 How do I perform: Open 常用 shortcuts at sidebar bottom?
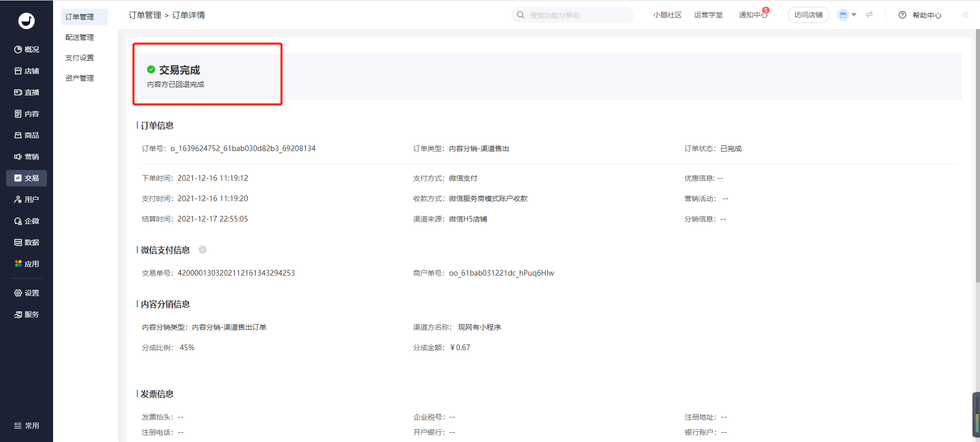27,426
